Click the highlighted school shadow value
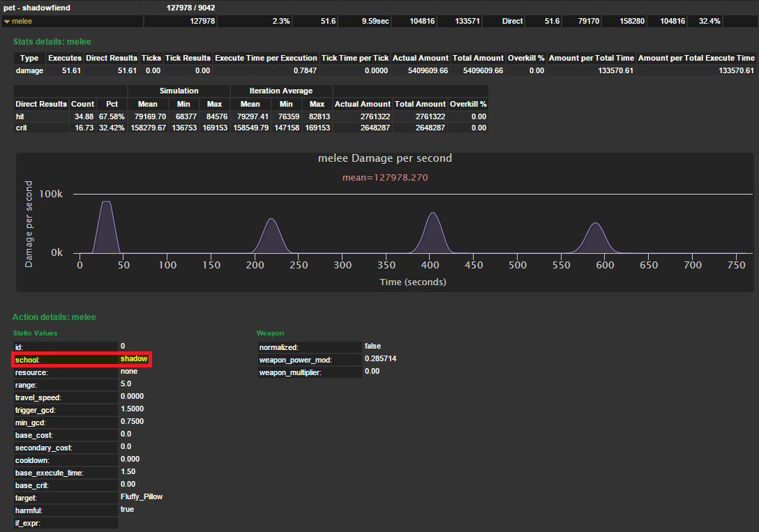Screen dimensions: 759x532 (133, 359)
